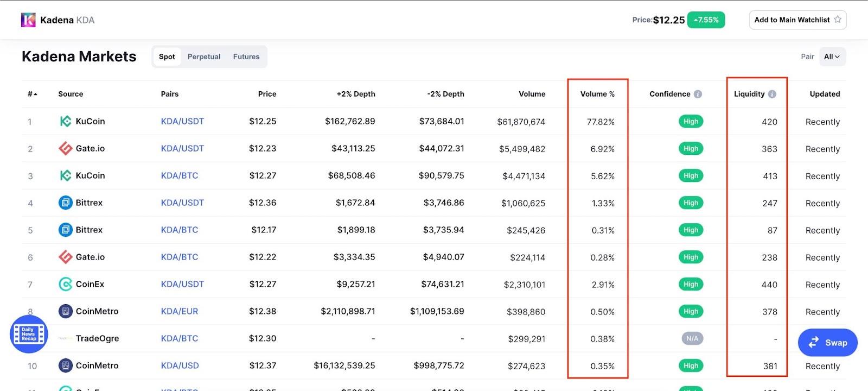The width and height of the screenshot is (868, 391).
Task: Click the Bittrex logo in row 5
Action: coord(65,230)
